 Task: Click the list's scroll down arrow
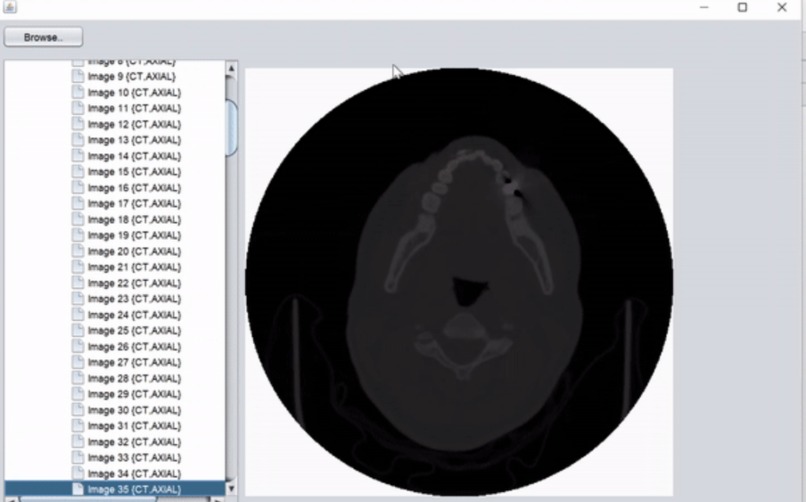(231, 489)
